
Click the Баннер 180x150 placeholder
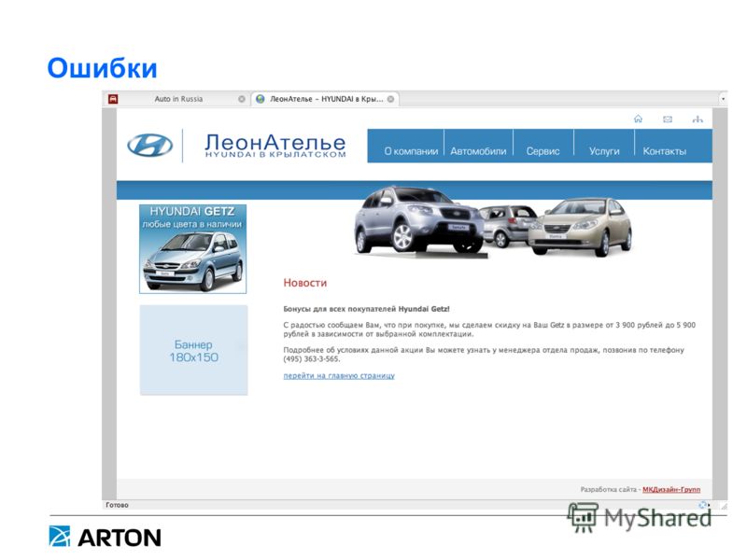(x=193, y=350)
